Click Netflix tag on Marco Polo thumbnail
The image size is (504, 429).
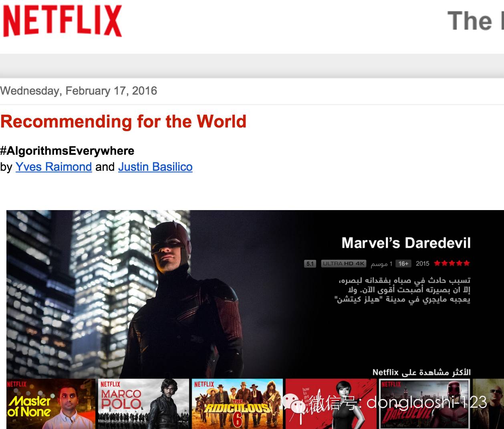(110, 384)
